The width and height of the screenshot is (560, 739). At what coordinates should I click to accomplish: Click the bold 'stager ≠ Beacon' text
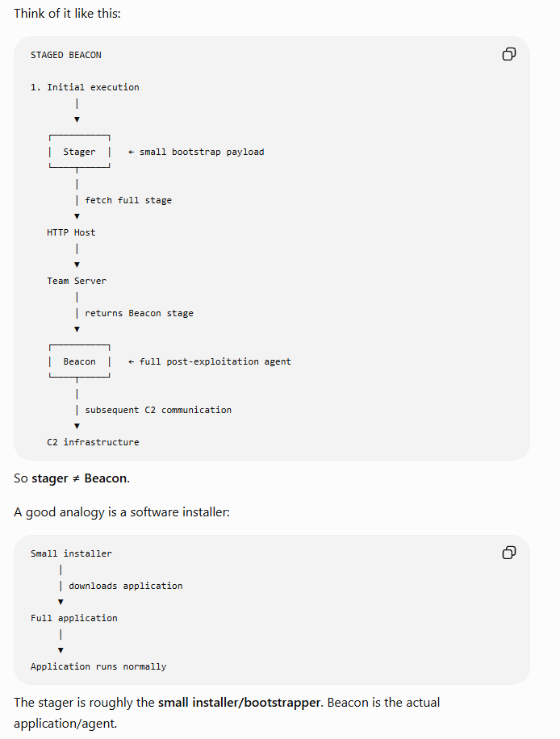click(x=80, y=478)
